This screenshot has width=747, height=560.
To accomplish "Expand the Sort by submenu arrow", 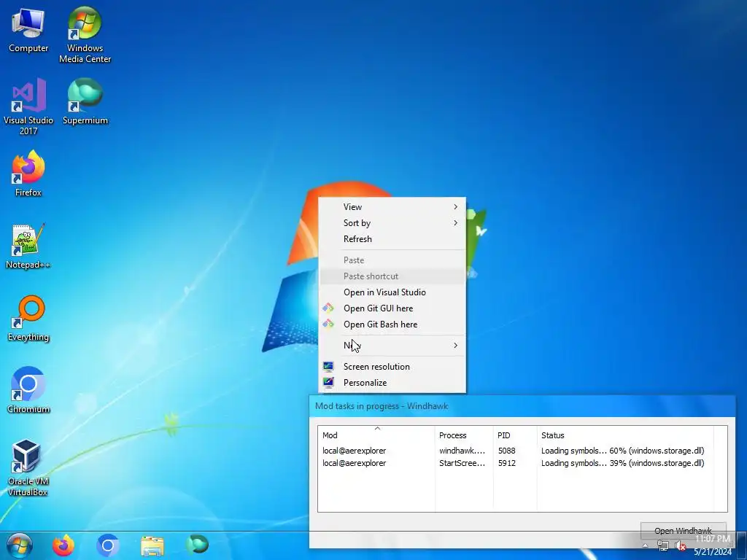I will click(x=455, y=223).
